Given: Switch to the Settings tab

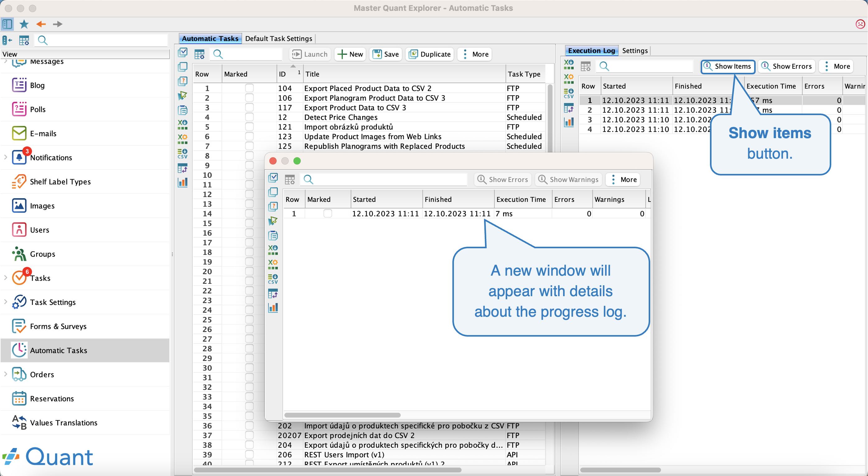Looking at the screenshot, I should click(635, 50).
